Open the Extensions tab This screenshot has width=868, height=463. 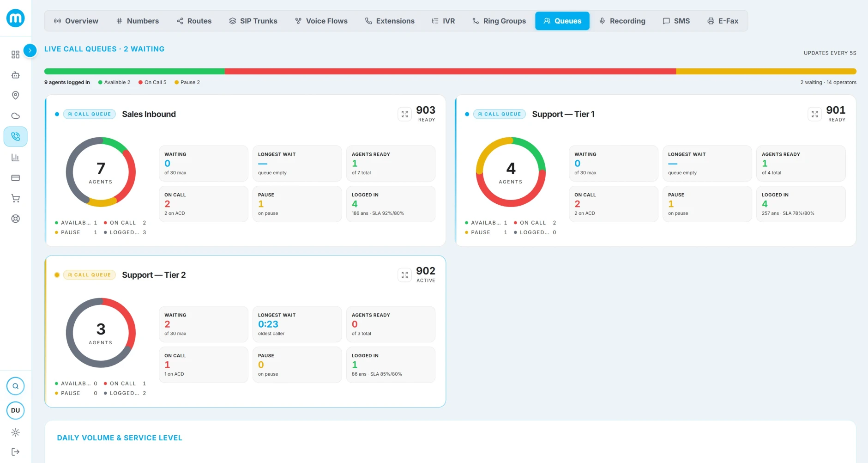click(390, 21)
